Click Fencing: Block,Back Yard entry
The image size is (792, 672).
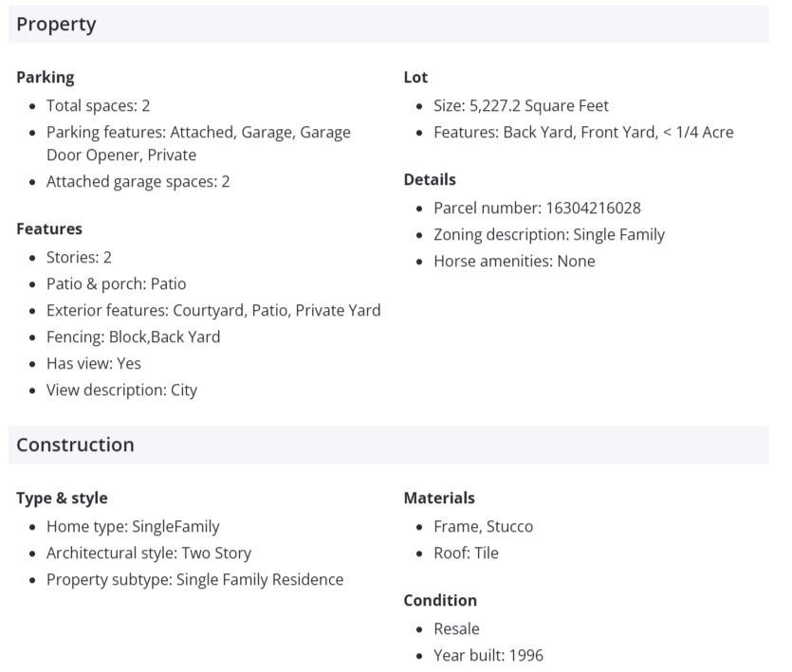[x=133, y=337]
